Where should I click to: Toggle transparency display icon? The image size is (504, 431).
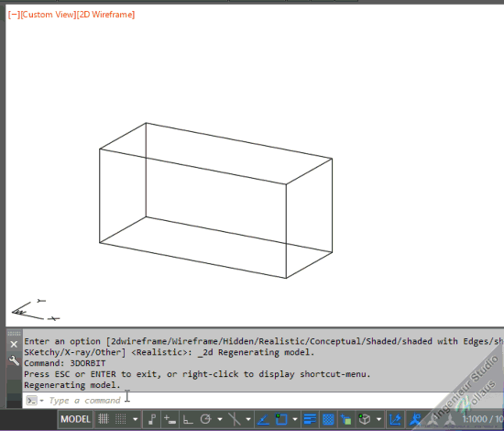(328, 419)
